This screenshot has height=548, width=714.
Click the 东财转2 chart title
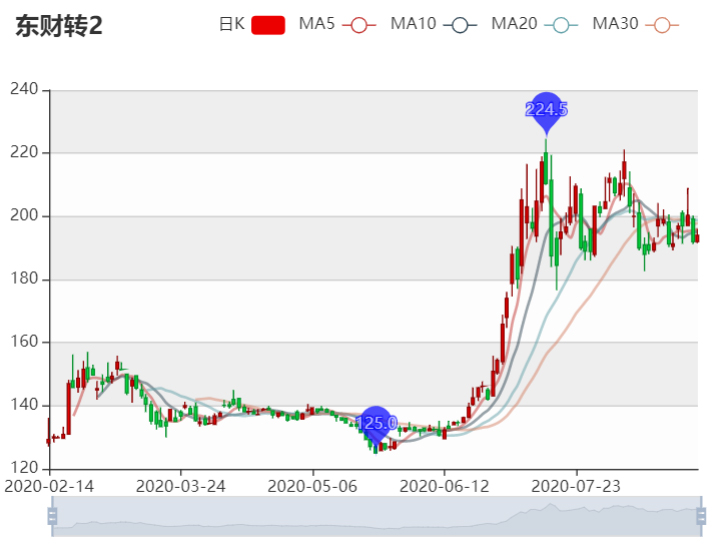[59, 26]
